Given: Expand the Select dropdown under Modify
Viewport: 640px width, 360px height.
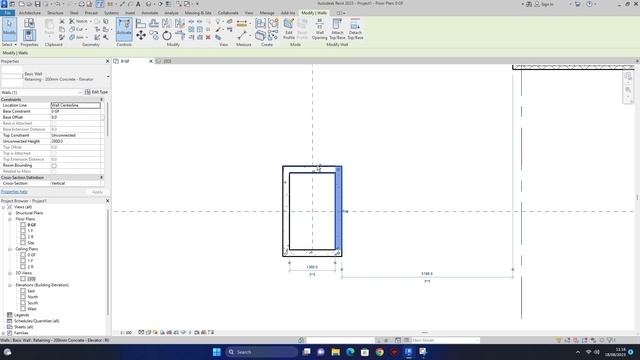Looking at the screenshot, I should click(9, 44).
